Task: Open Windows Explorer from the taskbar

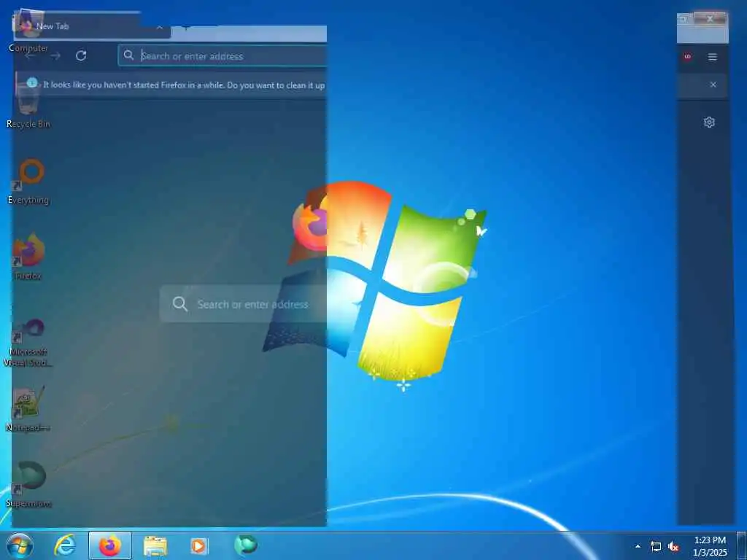Action: (155, 545)
